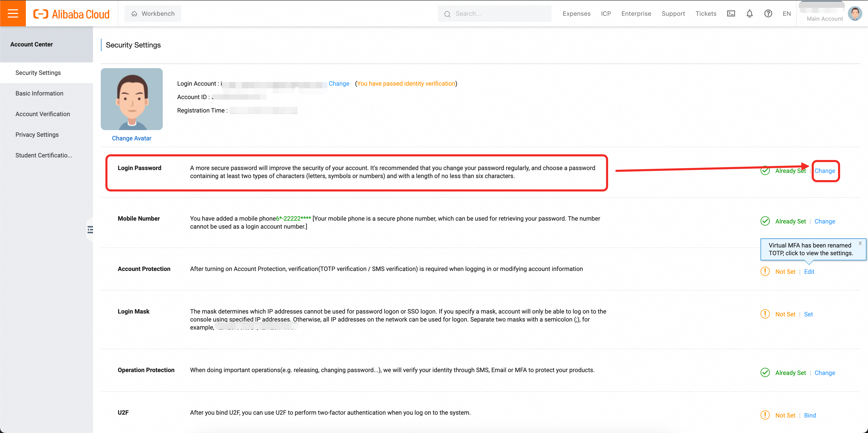Screen dimensions: 868x433
Task: Click Edit for Account Protection
Action: [809, 272]
